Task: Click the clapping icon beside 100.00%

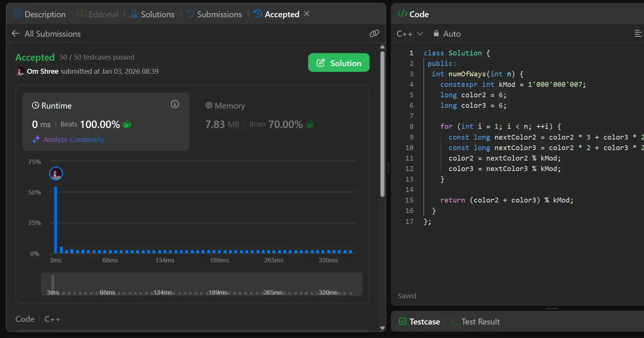Action: 127,124
